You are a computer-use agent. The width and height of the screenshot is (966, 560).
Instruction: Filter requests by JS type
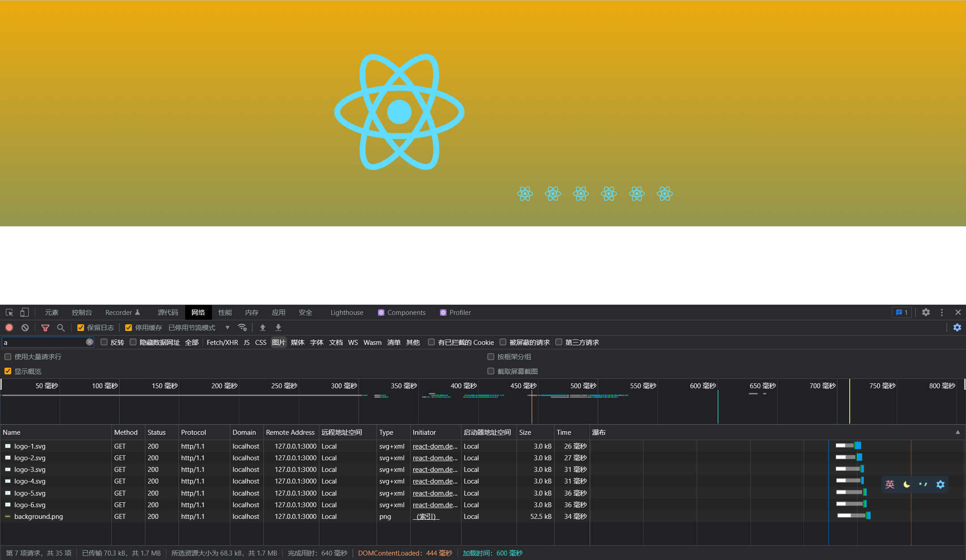coord(246,342)
